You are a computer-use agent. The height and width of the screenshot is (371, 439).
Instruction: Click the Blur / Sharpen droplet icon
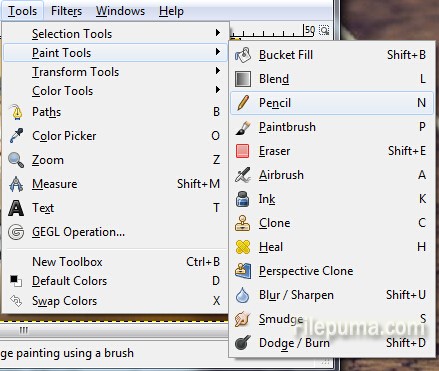(242, 295)
